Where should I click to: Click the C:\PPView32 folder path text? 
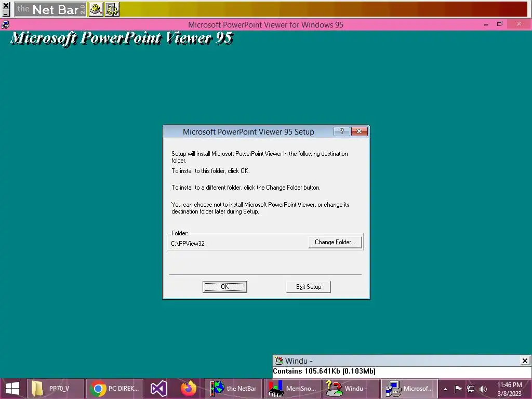(188, 244)
